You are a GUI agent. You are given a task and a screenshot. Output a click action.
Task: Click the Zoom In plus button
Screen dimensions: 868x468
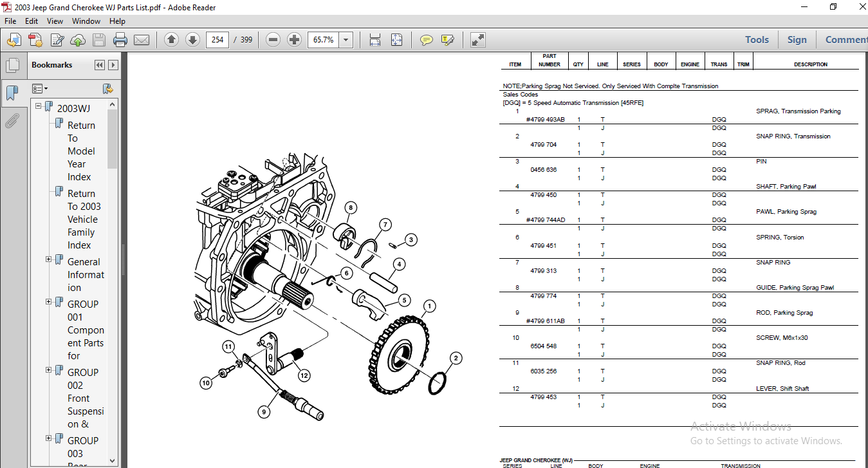click(x=294, y=40)
